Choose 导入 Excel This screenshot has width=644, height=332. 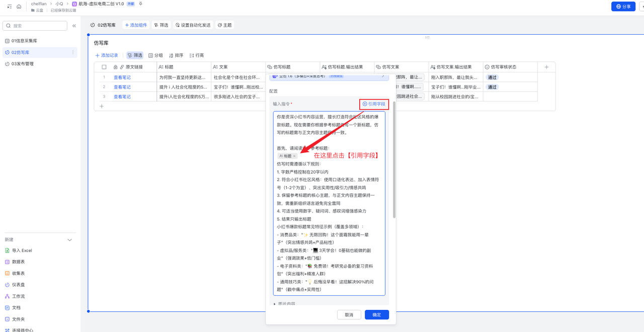pos(19,251)
